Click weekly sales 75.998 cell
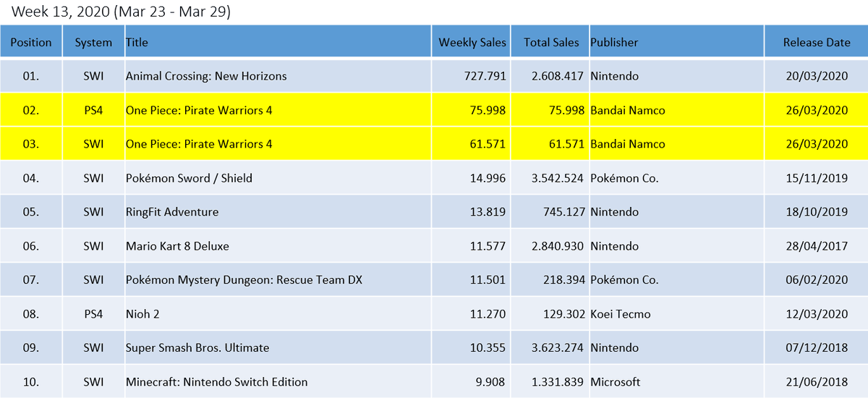 [x=471, y=110]
